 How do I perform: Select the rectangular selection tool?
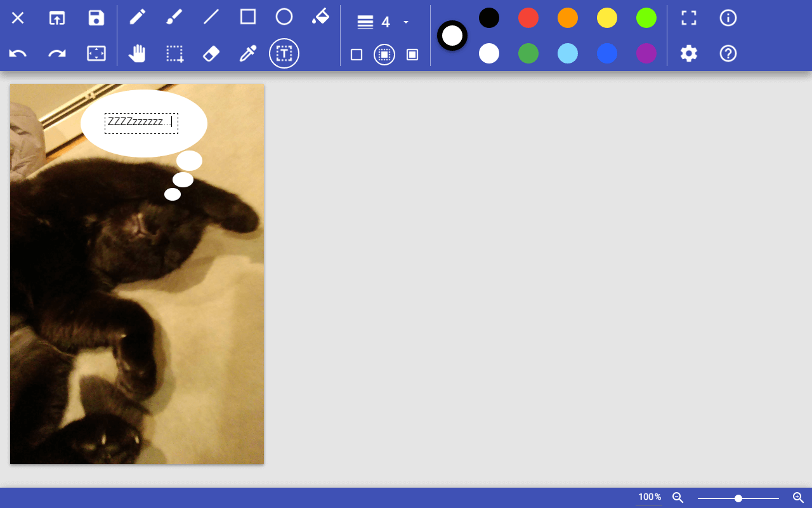[x=174, y=53]
